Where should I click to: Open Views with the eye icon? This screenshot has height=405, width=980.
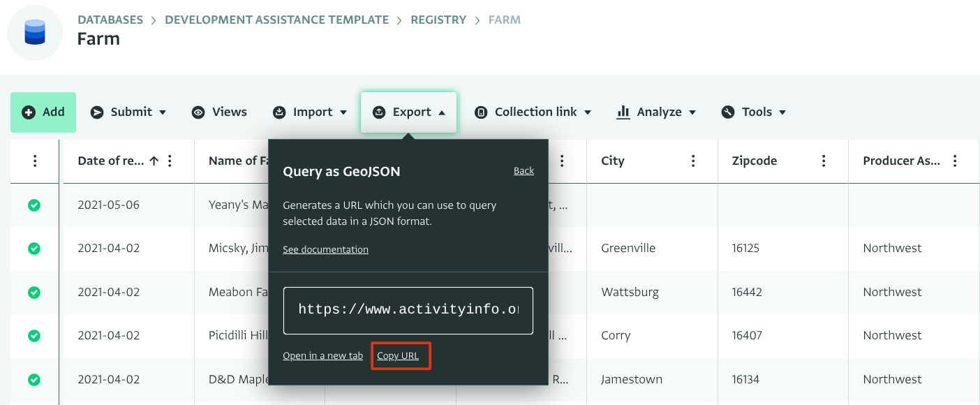pyautogui.click(x=219, y=112)
